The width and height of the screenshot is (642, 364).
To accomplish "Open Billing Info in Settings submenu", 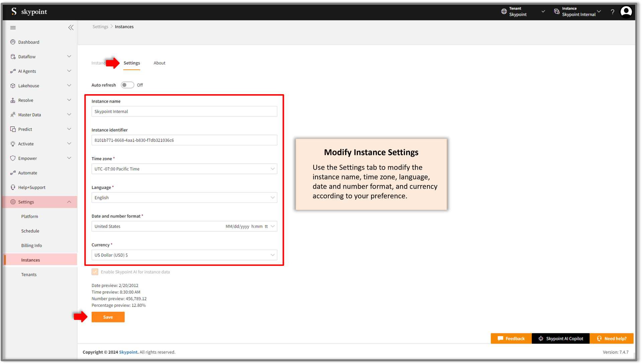I will coord(31,245).
